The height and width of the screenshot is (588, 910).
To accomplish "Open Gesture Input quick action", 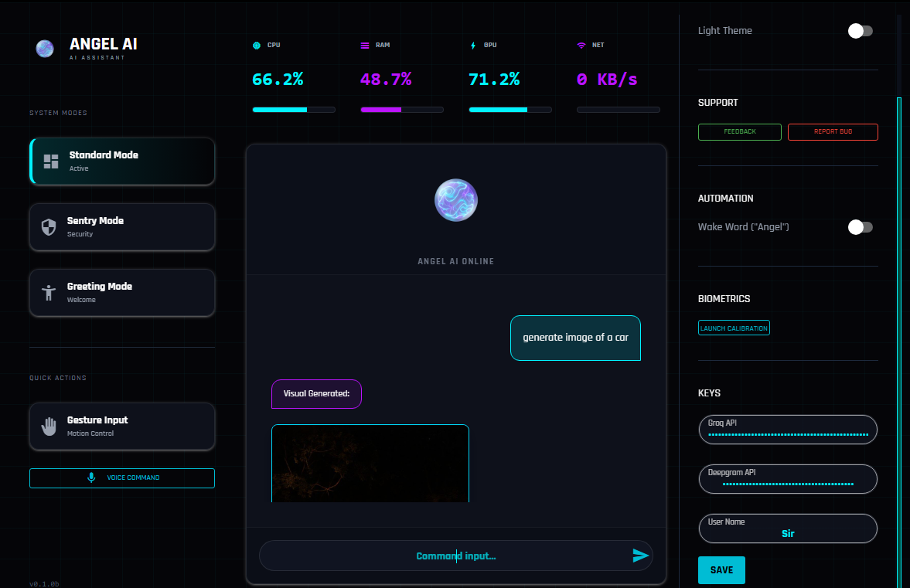I will tap(122, 427).
